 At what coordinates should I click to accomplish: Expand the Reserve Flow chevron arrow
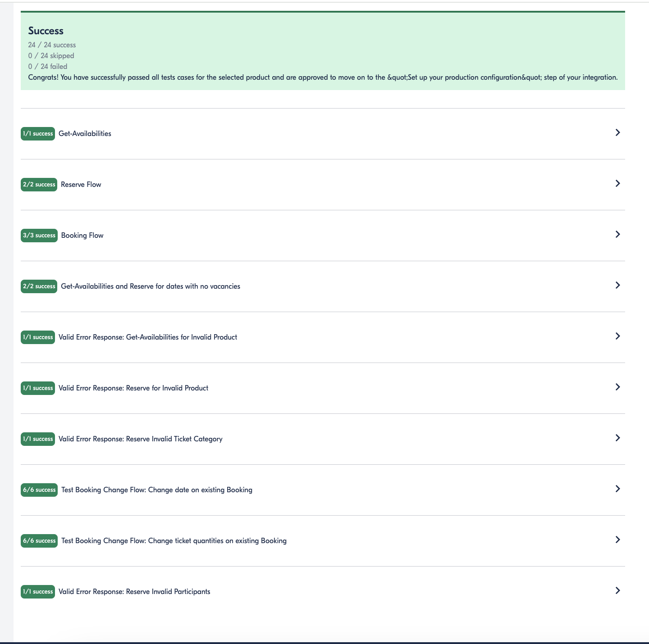[617, 183]
